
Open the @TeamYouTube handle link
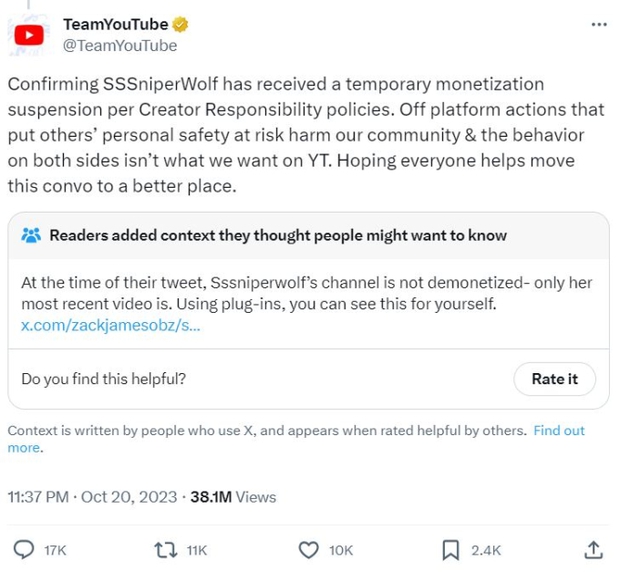[x=120, y=45]
